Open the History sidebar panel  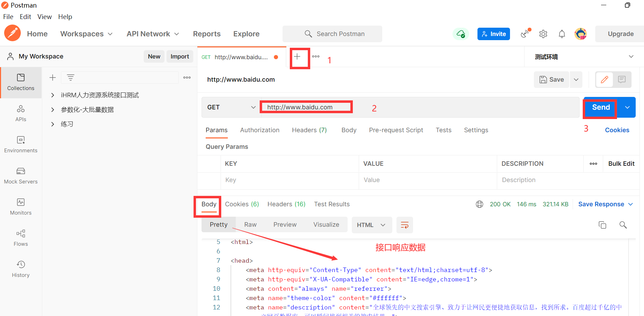(x=21, y=269)
